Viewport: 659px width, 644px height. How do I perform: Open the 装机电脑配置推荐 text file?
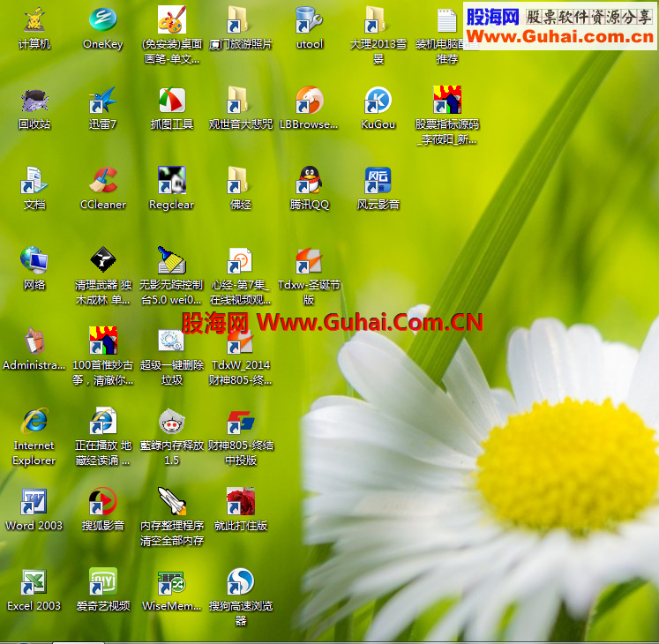(x=446, y=19)
